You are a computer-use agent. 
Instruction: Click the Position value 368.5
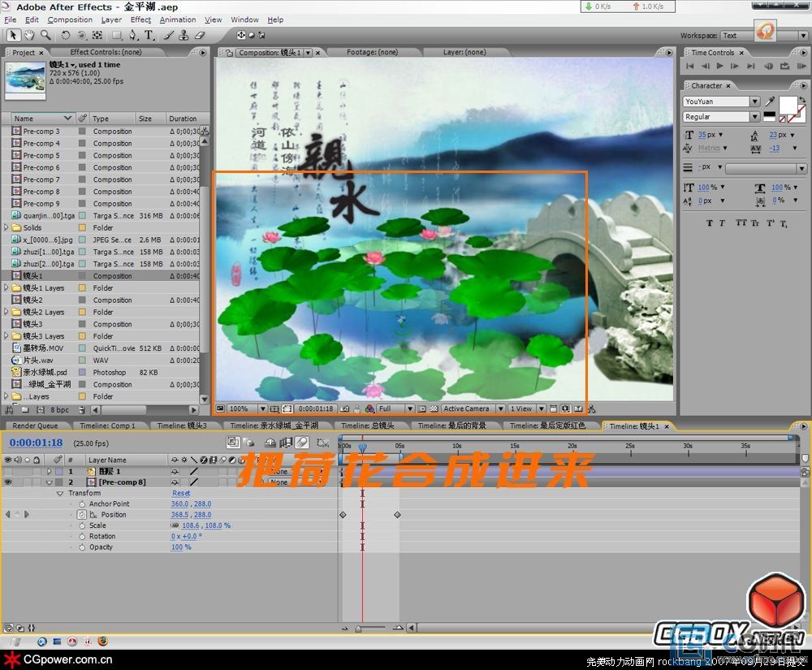179,515
